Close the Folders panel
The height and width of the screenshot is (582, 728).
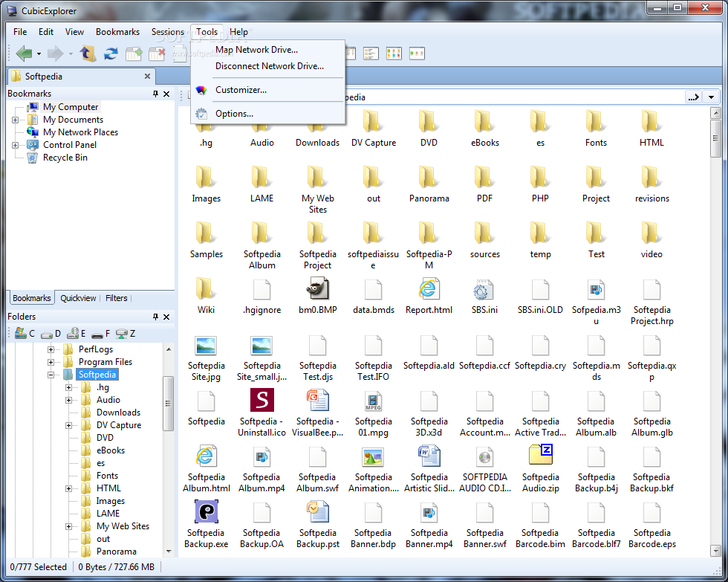point(166,317)
